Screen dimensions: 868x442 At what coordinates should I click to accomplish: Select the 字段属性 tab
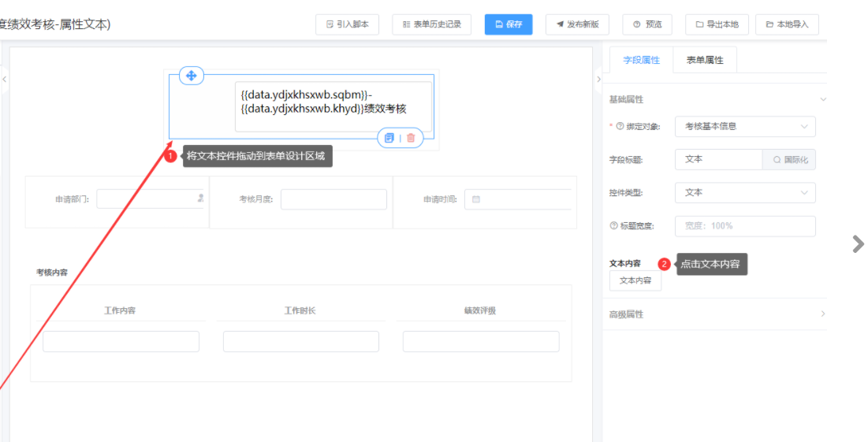click(641, 60)
